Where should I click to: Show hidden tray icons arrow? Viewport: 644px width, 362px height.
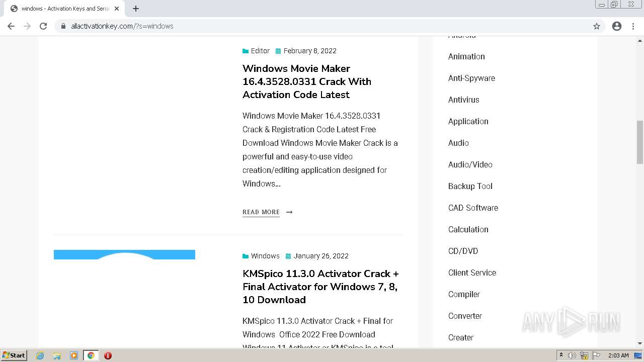[x=561, y=355]
